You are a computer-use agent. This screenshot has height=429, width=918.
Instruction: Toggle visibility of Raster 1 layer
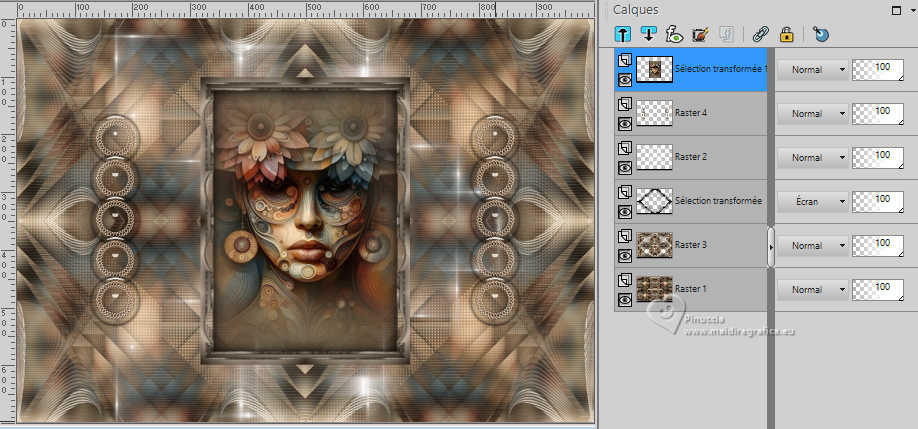624,299
